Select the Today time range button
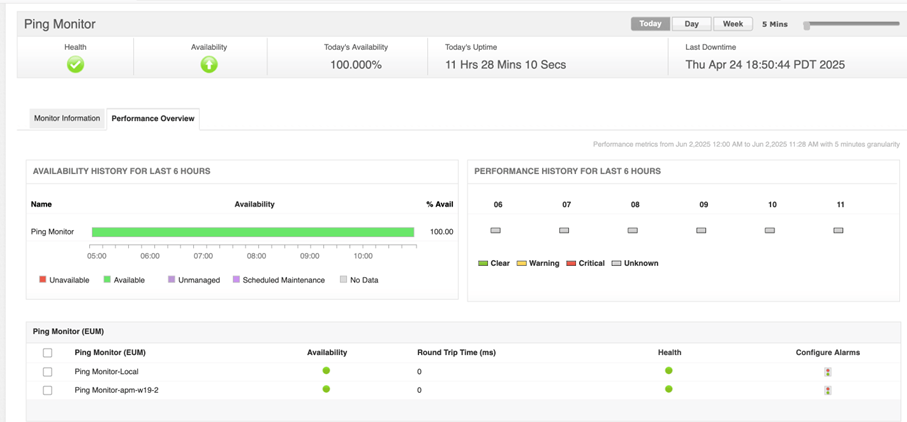Viewport: 907px width, 422px height. tap(650, 24)
